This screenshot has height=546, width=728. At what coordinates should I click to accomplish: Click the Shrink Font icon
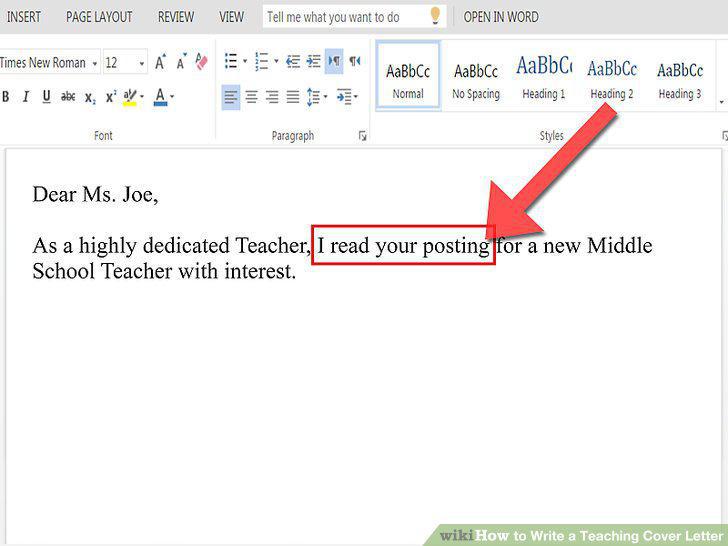click(x=181, y=61)
